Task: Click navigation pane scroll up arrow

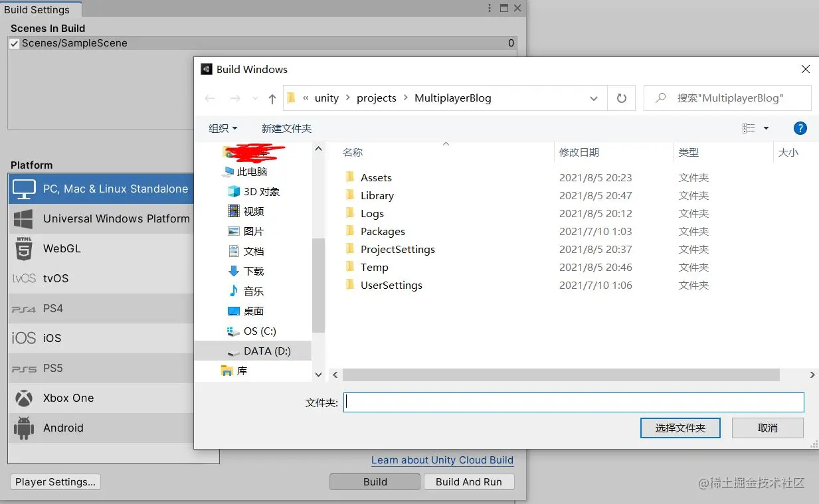Action: coord(318,149)
